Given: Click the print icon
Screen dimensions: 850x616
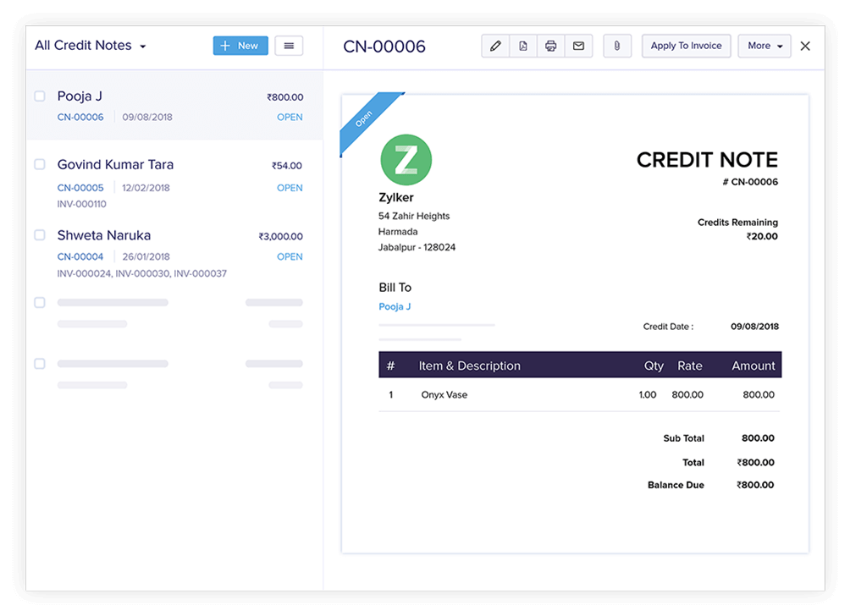Looking at the screenshot, I should pyautogui.click(x=551, y=46).
